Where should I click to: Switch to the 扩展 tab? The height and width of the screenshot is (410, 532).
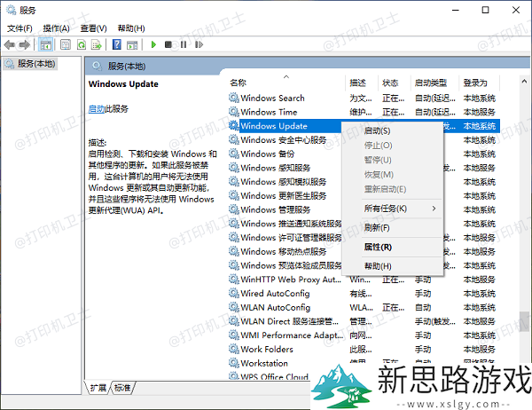coord(98,388)
